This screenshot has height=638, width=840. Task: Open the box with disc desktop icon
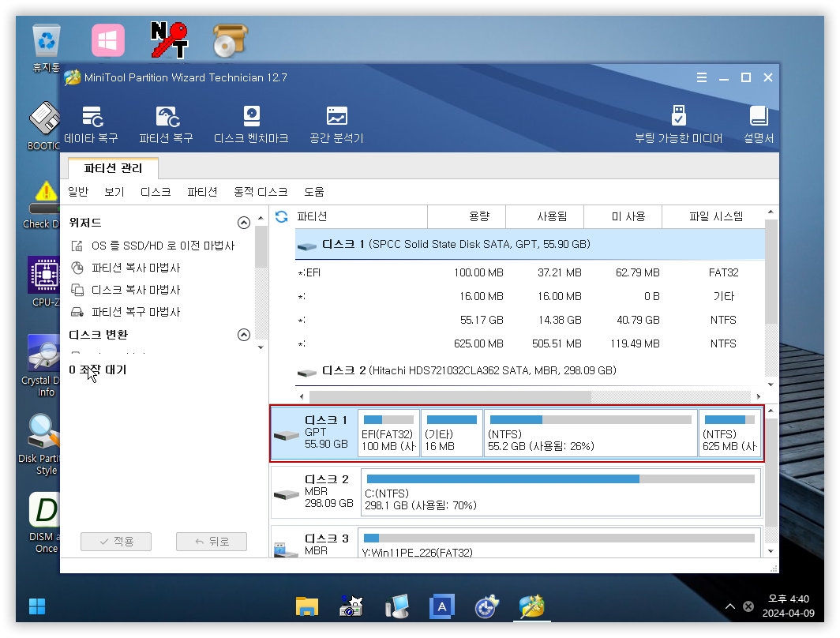click(231, 40)
